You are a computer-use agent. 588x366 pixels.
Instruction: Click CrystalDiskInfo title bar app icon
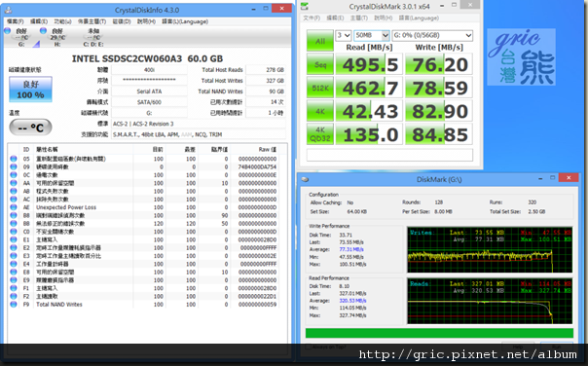click(8, 10)
